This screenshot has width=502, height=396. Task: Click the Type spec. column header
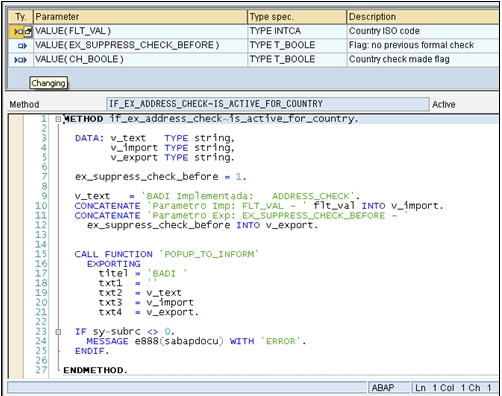[x=297, y=17]
